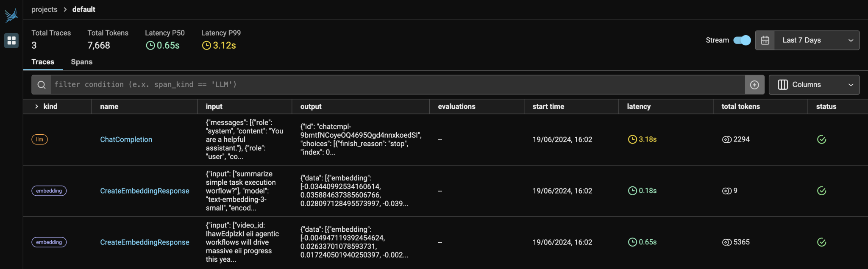The image size is (868, 269).
Task: Click the projects breadcrumb link
Action: (x=45, y=9)
